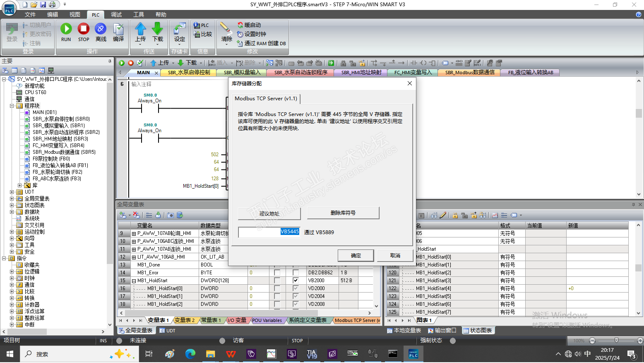Toggle first checkbox in the MB1_Error row
The width and height of the screenshot is (644, 363).
pos(277,273)
